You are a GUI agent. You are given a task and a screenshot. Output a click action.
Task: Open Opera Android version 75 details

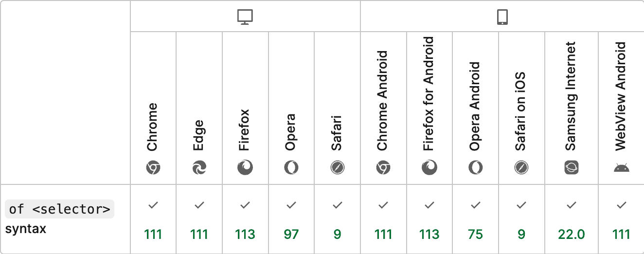point(476,219)
